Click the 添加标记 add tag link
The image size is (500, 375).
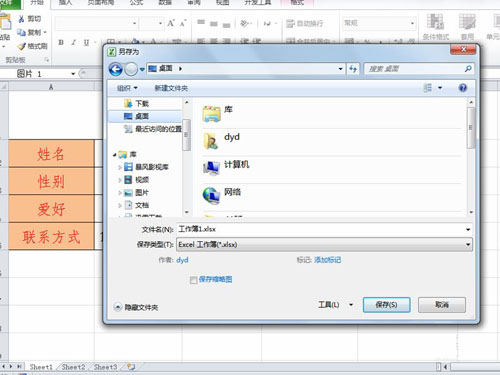coord(327,260)
